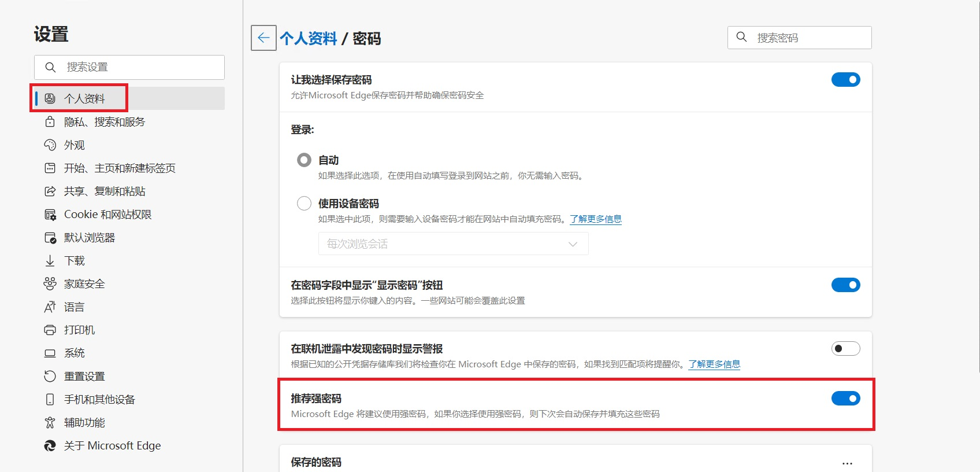980x472 pixels.
Task: Enable 在联机泄露中发现密码时显示警报 toggle
Action: (x=846, y=348)
